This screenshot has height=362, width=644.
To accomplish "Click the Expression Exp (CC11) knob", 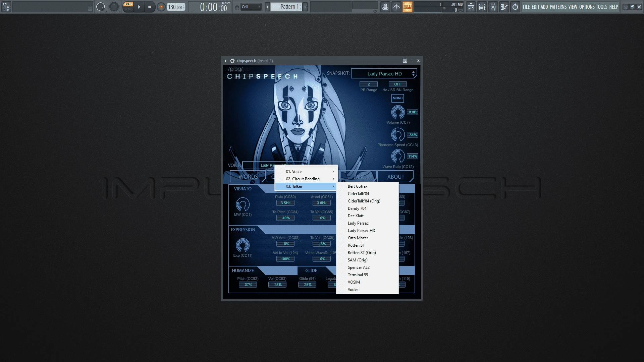I will (x=243, y=245).
